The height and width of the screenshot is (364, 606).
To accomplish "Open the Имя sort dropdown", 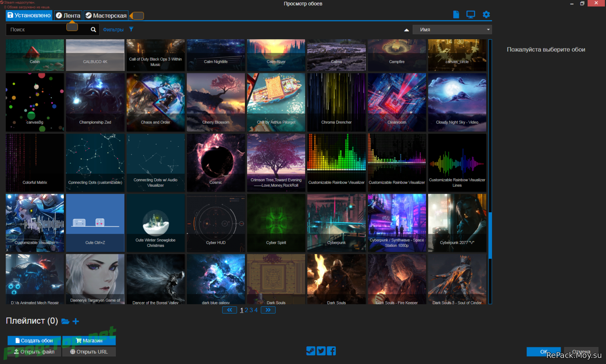I will [x=452, y=29].
